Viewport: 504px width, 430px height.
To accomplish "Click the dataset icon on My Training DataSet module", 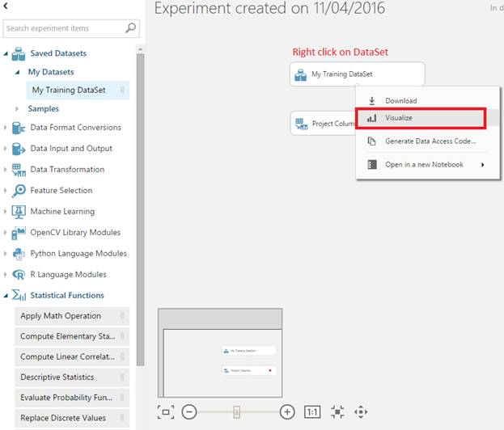I will point(300,75).
